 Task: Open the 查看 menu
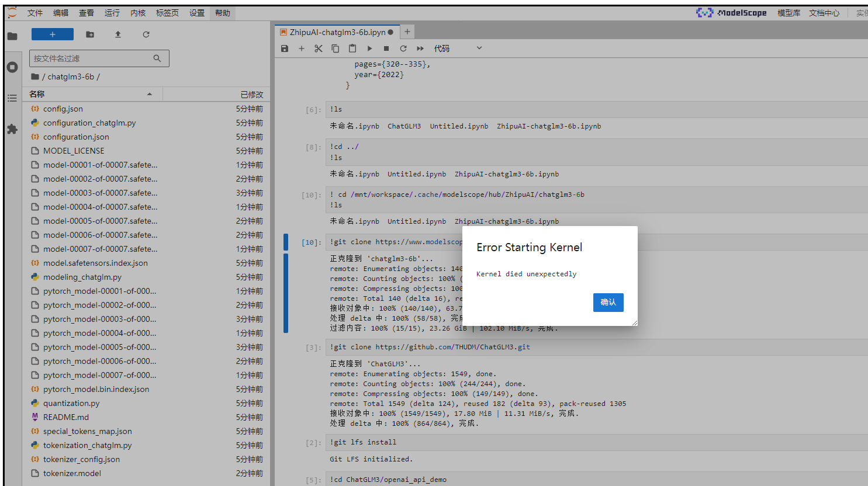87,13
